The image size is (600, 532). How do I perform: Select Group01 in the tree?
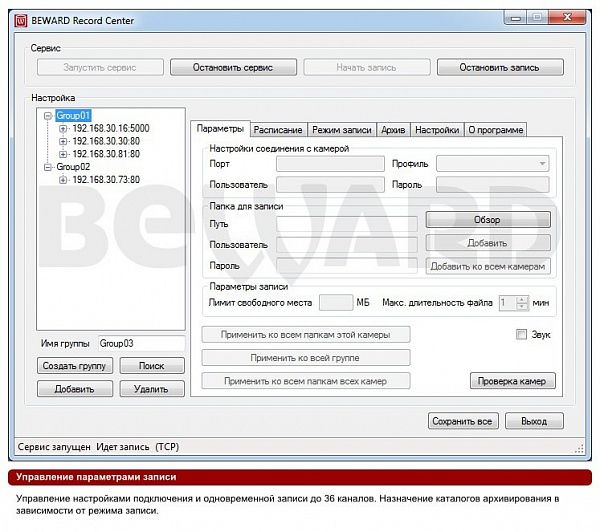(x=73, y=116)
